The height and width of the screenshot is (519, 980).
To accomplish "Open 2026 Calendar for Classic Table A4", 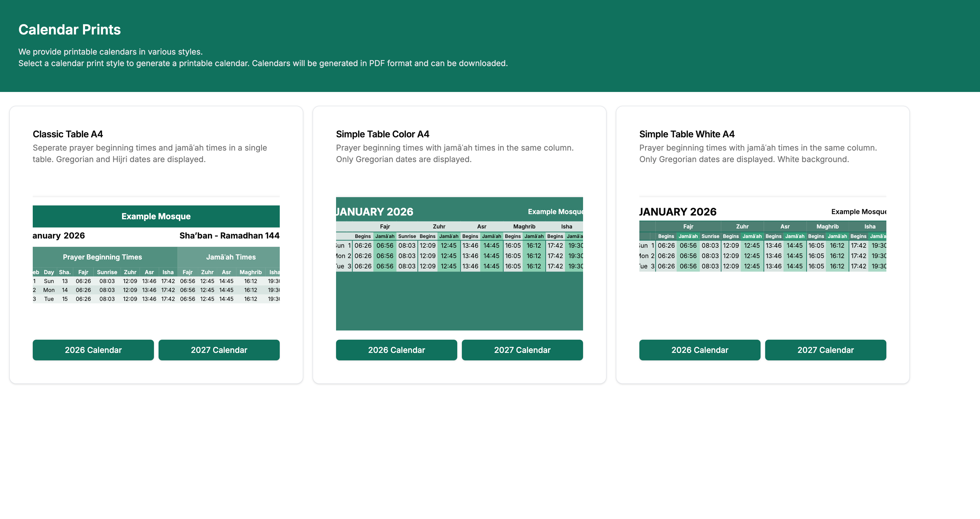I will pos(93,350).
